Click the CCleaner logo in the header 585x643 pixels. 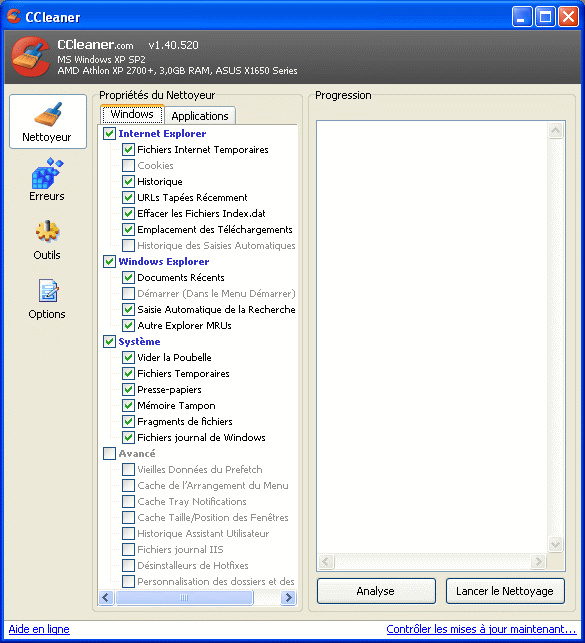tap(30, 57)
